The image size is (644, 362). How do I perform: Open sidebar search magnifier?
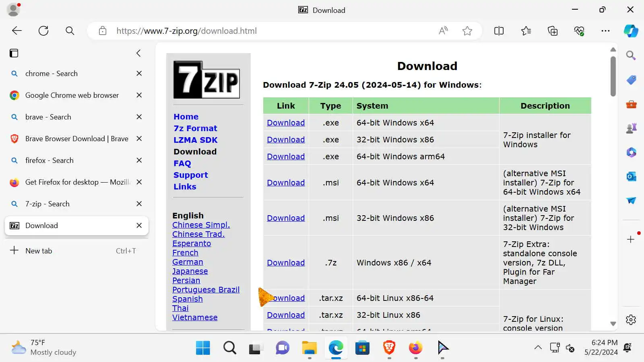pos(631,56)
